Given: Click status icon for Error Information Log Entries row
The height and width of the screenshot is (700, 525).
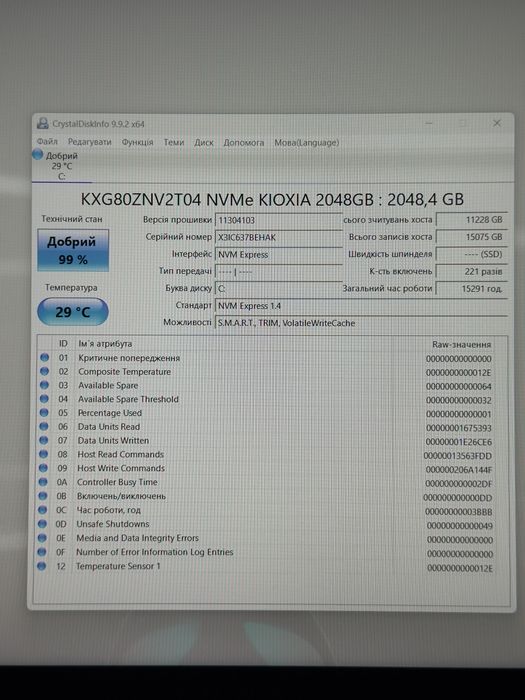Looking at the screenshot, I should (42, 552).
